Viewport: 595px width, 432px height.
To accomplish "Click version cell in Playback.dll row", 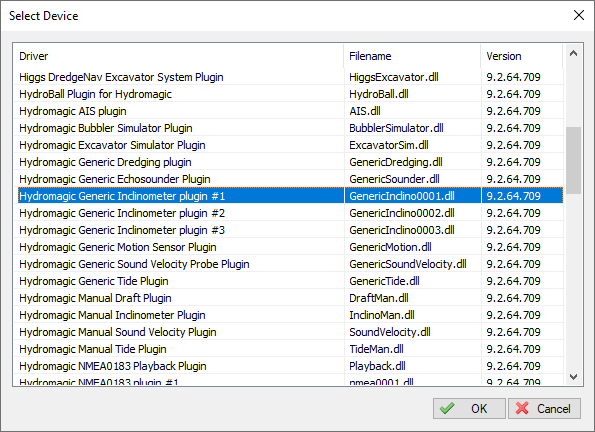I will (x=513, y=366).
